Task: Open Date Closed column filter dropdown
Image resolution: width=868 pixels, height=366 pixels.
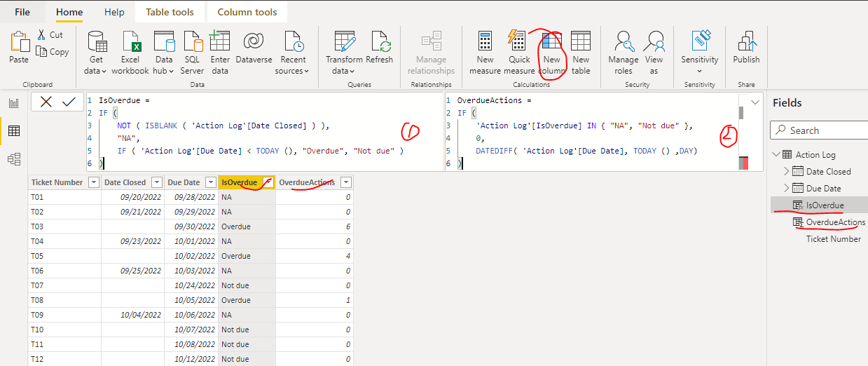Action: click(157, 182)
